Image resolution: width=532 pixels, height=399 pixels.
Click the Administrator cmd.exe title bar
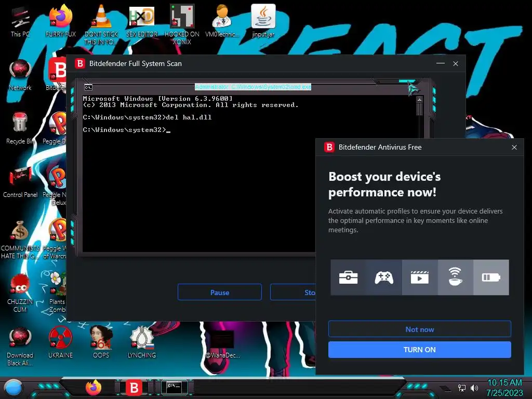253,87
